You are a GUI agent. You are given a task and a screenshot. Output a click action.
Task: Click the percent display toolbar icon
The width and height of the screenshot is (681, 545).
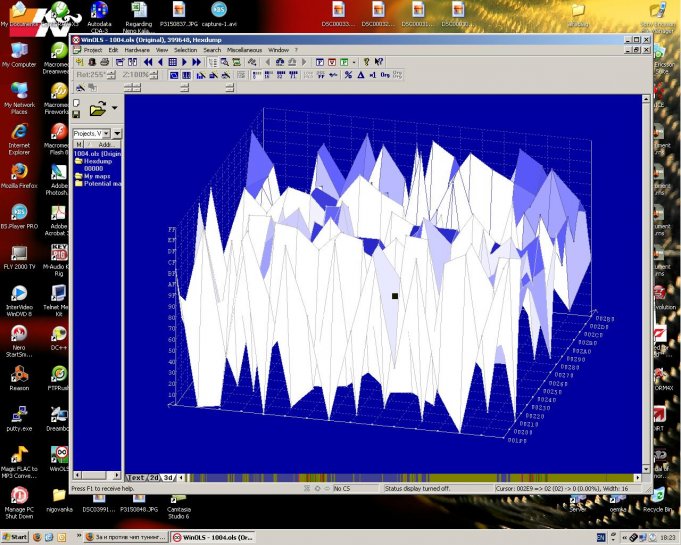pyautogui.click(x=349, y=74)
